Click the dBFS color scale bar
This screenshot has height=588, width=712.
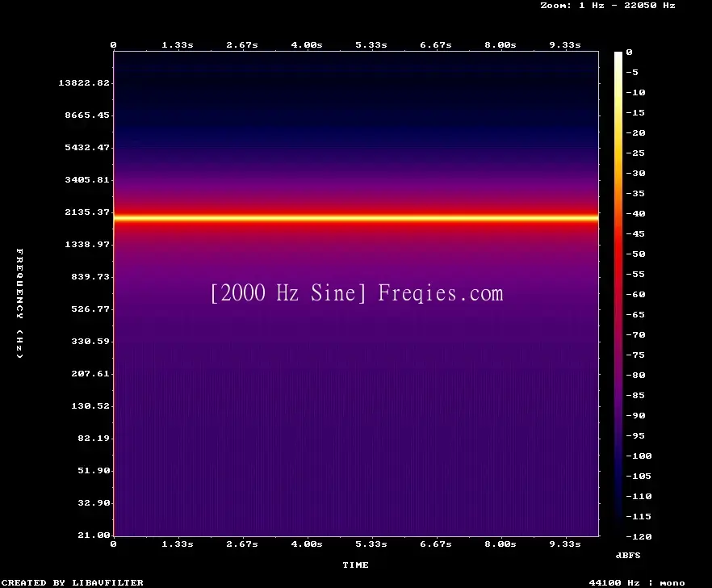click(x=618, y=294)
